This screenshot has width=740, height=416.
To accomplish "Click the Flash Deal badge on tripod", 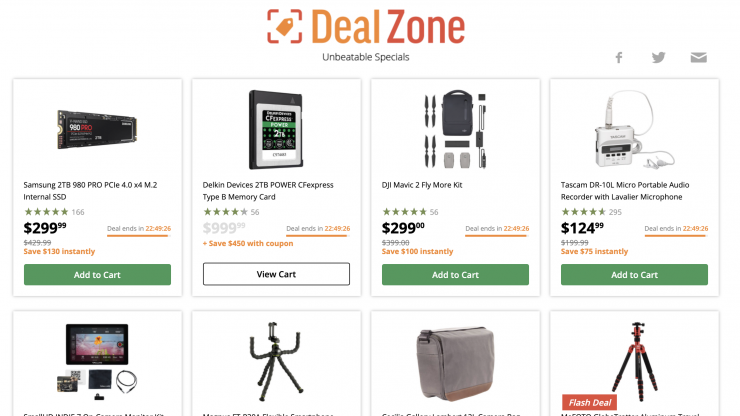I will [589, 402].
